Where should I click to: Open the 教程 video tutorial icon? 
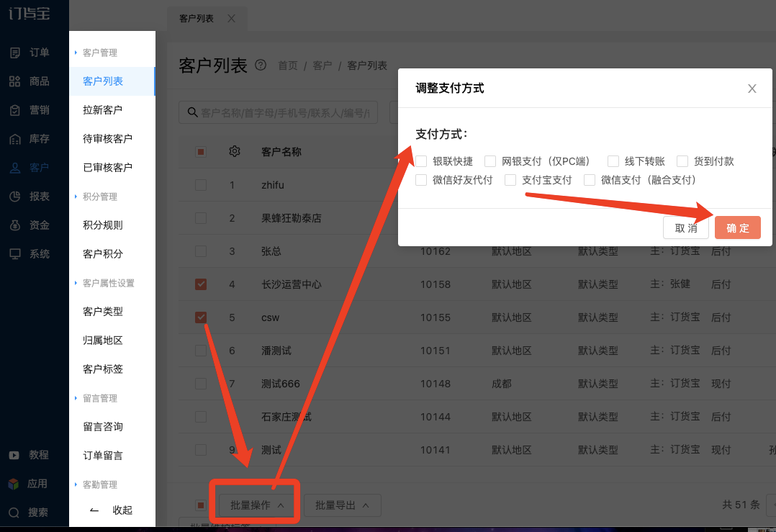[x=14, y=455]
